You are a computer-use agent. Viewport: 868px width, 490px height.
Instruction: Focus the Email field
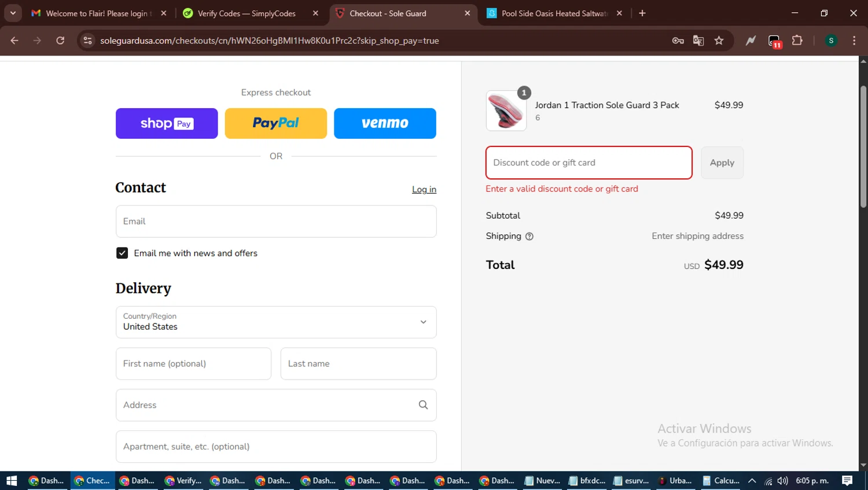tap(276, 221)
